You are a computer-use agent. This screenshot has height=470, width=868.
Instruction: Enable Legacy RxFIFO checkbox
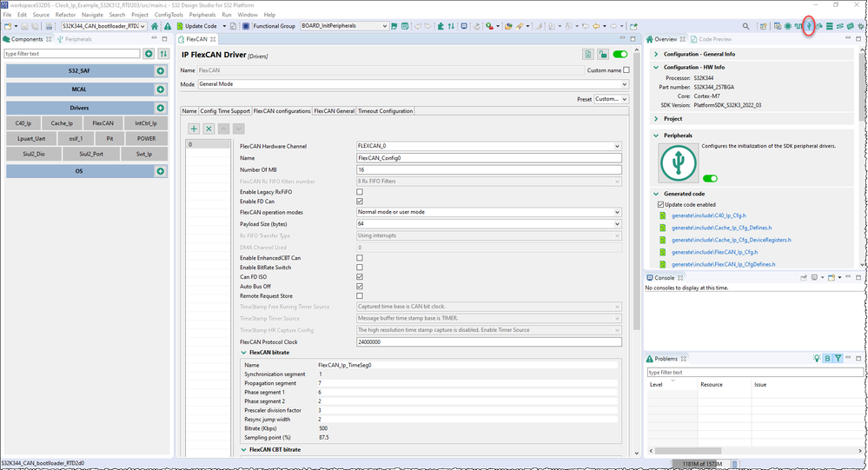[x=360, y=191]
